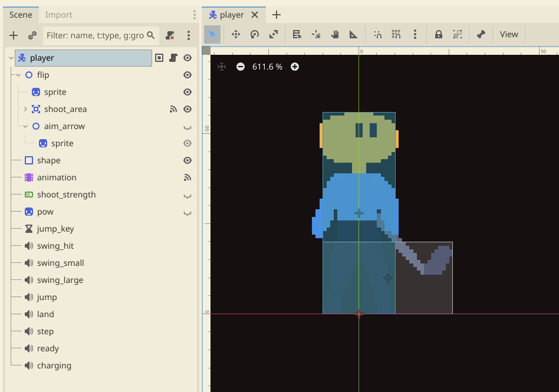
Task: Close the player scene tab
Action: [255, 15]
